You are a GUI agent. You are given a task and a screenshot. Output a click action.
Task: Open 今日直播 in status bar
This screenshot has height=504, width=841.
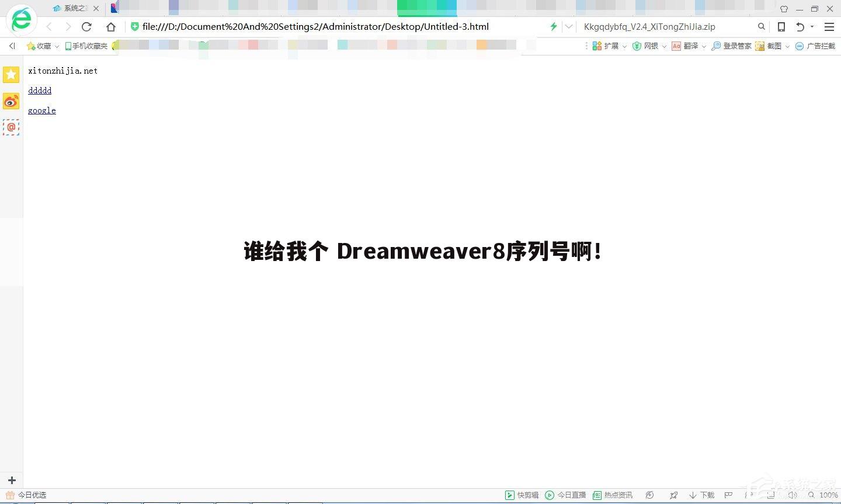coord(565,495)
